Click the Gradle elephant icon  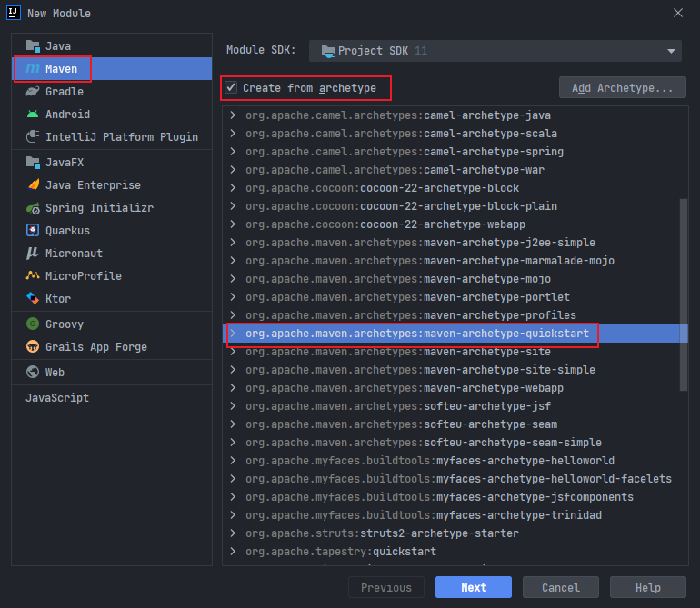click(x=33, y=92)
